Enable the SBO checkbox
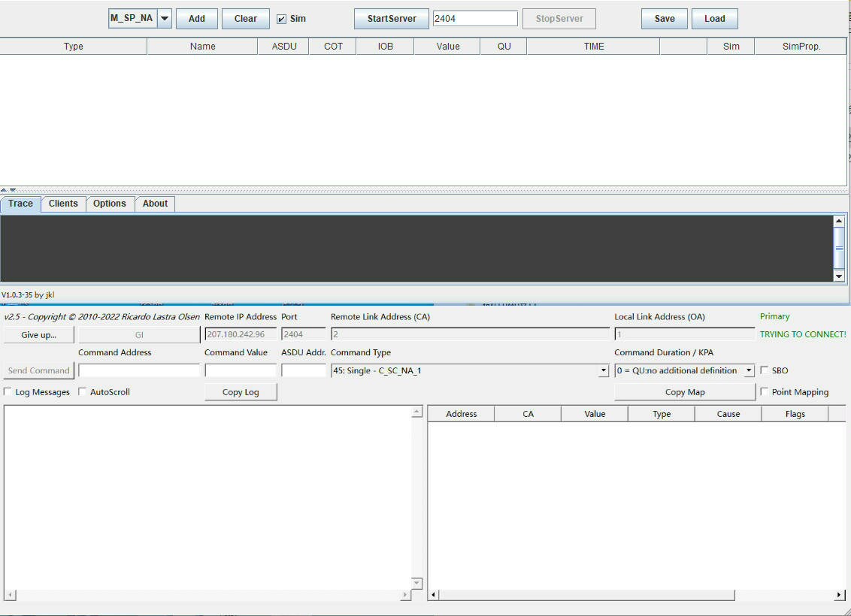Viewport: 851px width, 616px height. point(765,370)
